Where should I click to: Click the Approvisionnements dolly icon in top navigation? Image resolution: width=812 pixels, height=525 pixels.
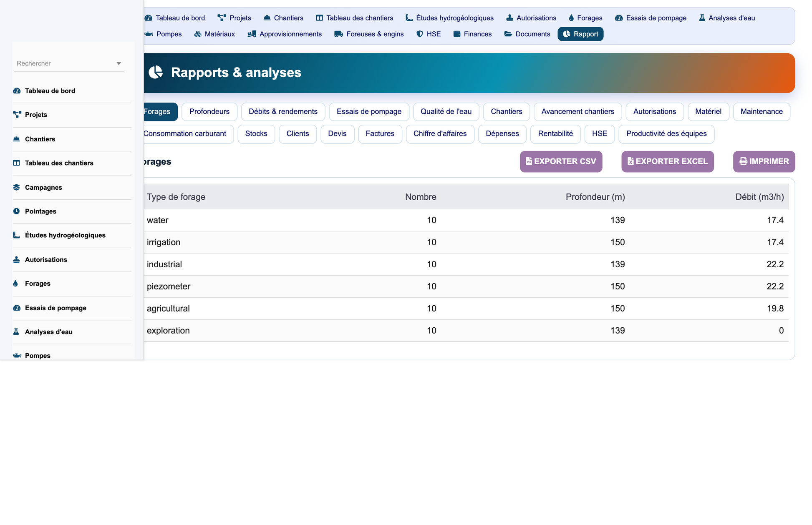[252, 34]
